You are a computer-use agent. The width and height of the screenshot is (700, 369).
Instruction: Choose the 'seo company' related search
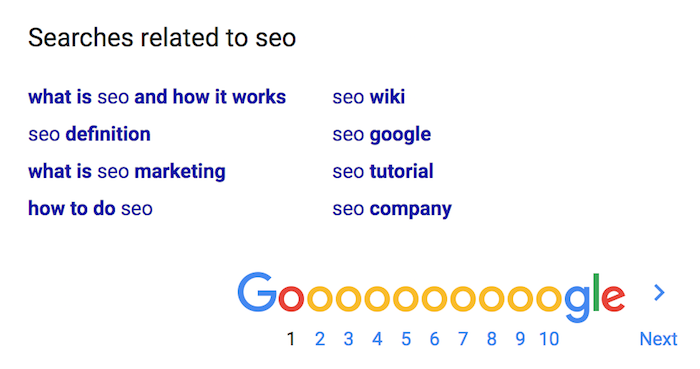pos(392,209)
